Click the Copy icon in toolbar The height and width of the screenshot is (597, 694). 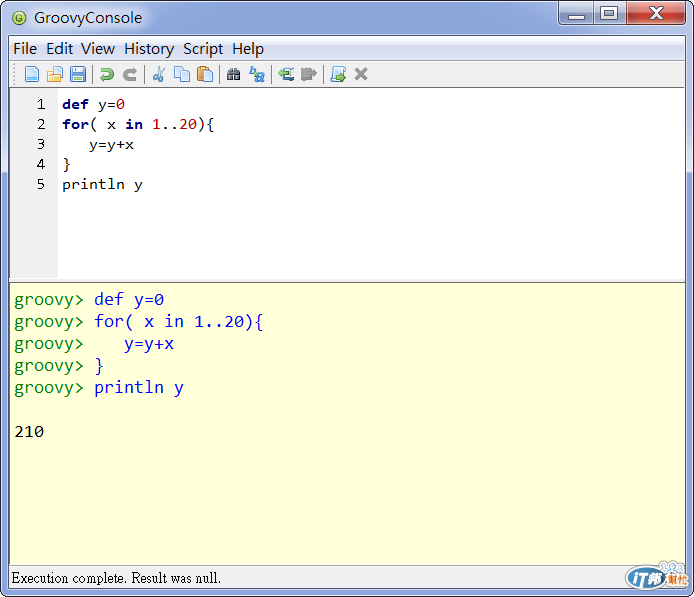(181, 74)
